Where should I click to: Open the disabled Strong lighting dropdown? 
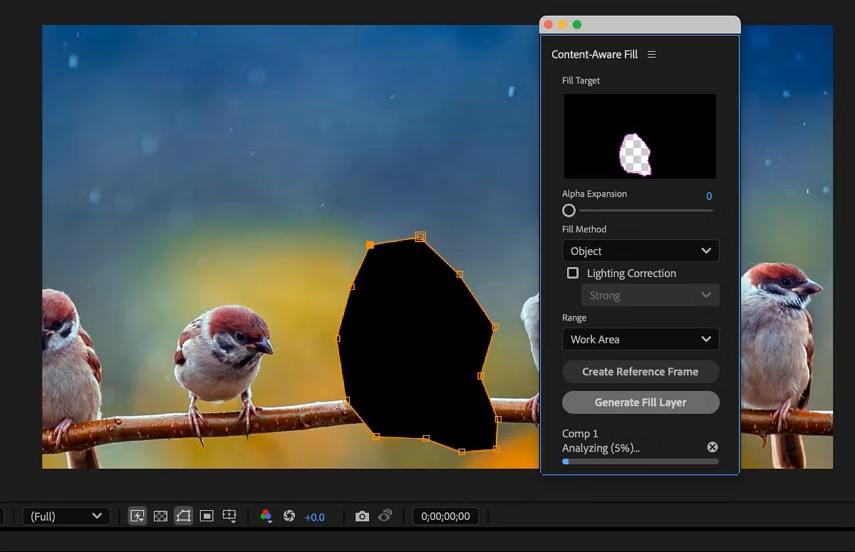(x=650, y=295)
